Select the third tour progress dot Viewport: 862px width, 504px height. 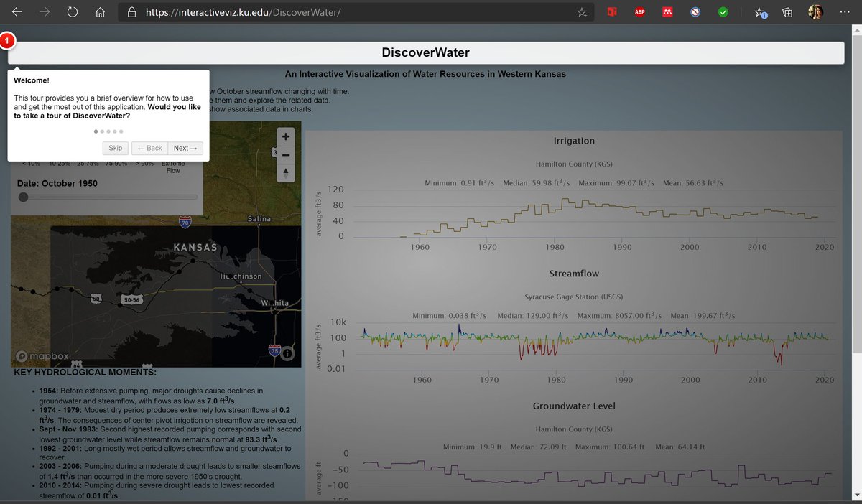(x=108, y=131)
